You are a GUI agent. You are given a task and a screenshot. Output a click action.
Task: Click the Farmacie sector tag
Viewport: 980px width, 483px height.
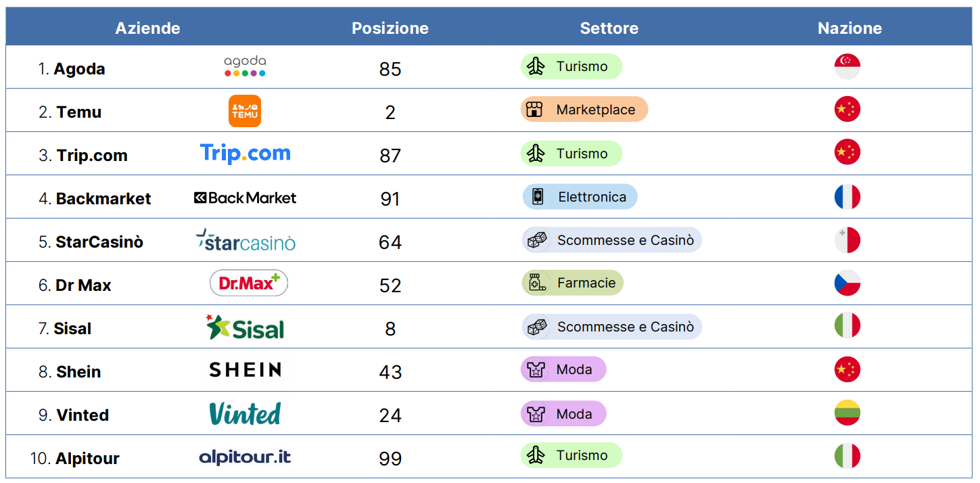coord(573,283)
